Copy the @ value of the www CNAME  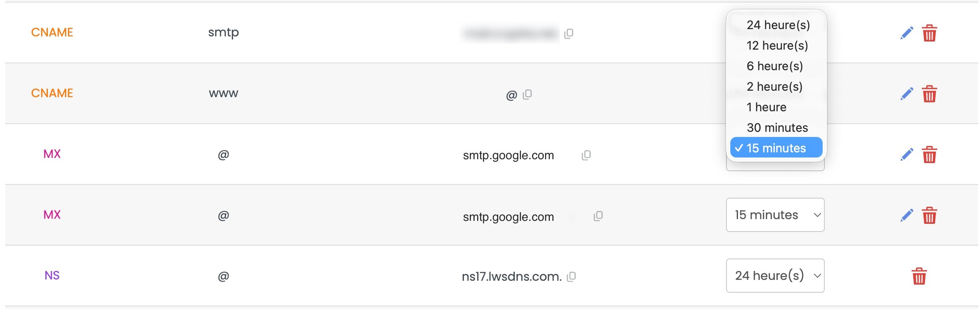[x=526, y=94]
